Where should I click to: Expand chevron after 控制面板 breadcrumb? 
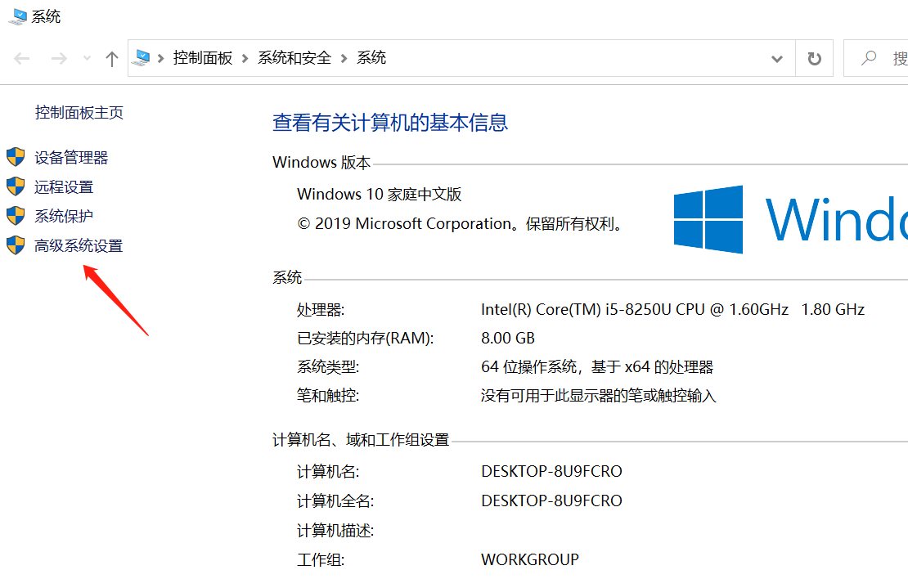click(x=245, y=58)
